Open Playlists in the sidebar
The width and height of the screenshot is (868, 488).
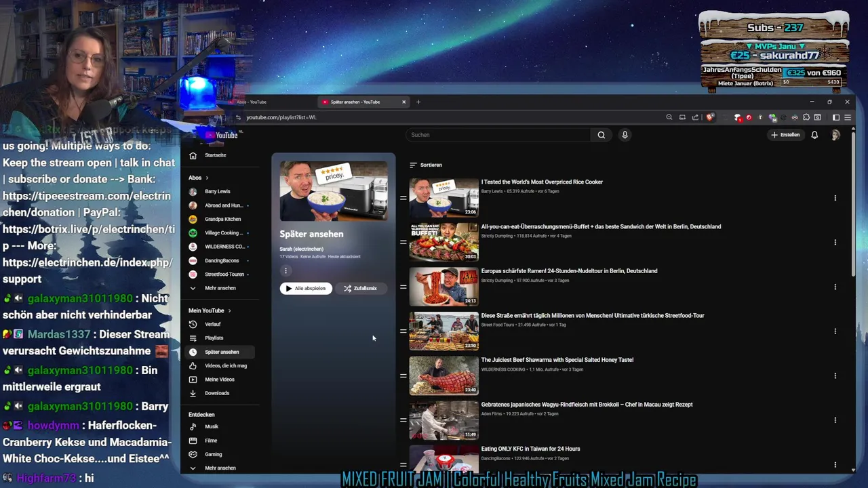point(220,338)
